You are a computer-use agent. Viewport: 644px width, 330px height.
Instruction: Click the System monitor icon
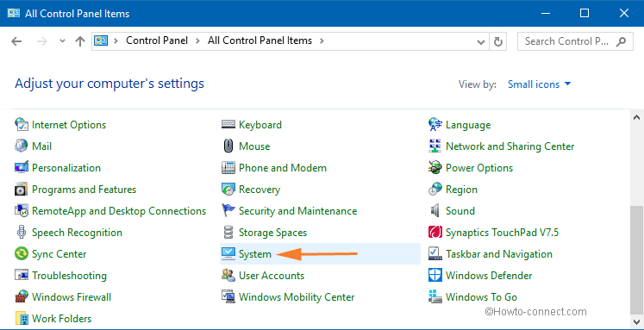tap(228, 253)
